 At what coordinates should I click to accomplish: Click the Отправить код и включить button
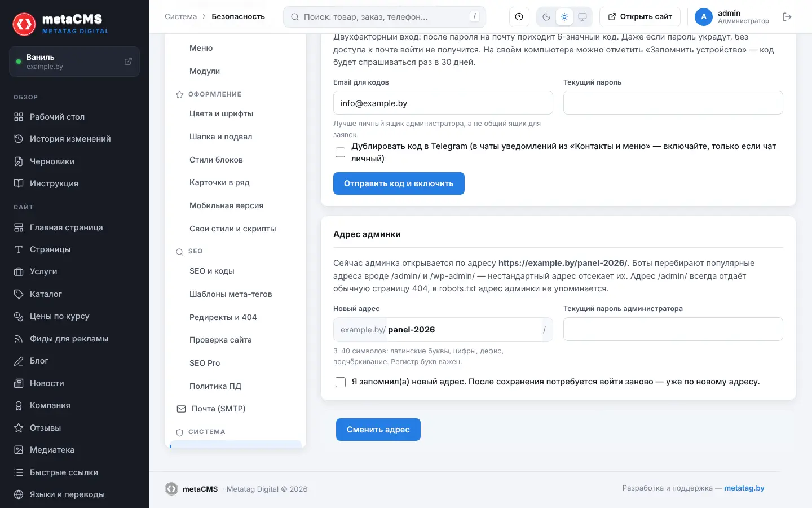click(x=399, y=183)
